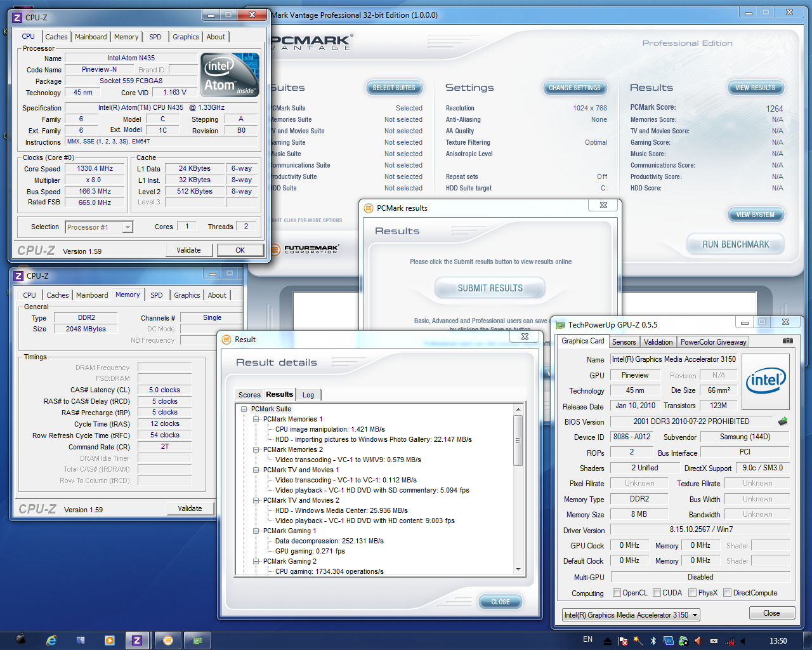Click Validate in lower CPU-Z window
The image size is (812, 650).
[x=190, y=508]
